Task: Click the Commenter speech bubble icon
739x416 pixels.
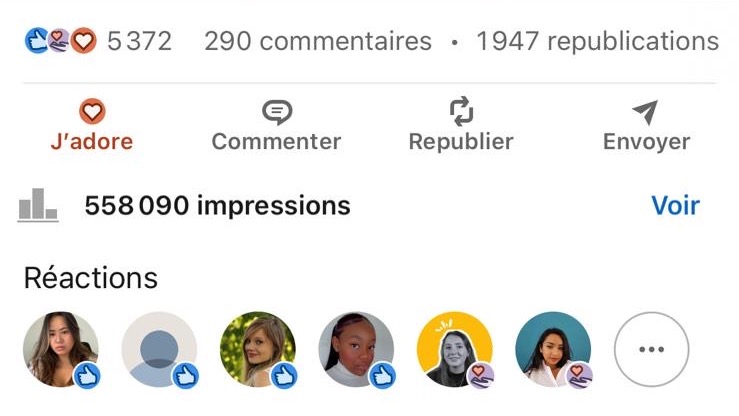Action: [277, 112]
